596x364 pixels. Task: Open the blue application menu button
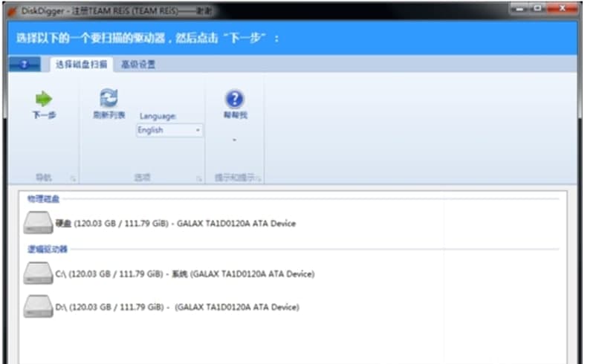(25, 64)
